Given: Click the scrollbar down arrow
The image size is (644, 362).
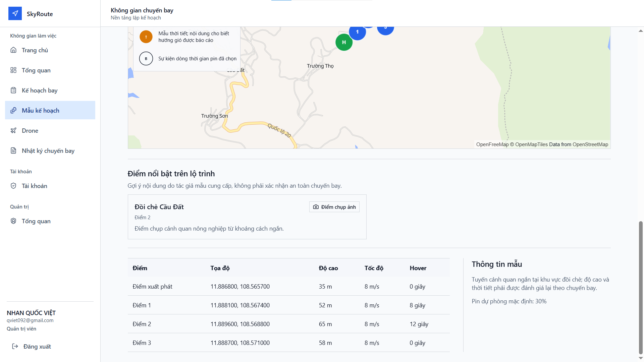Looking at the screenshot, I should tap(641, 358).
